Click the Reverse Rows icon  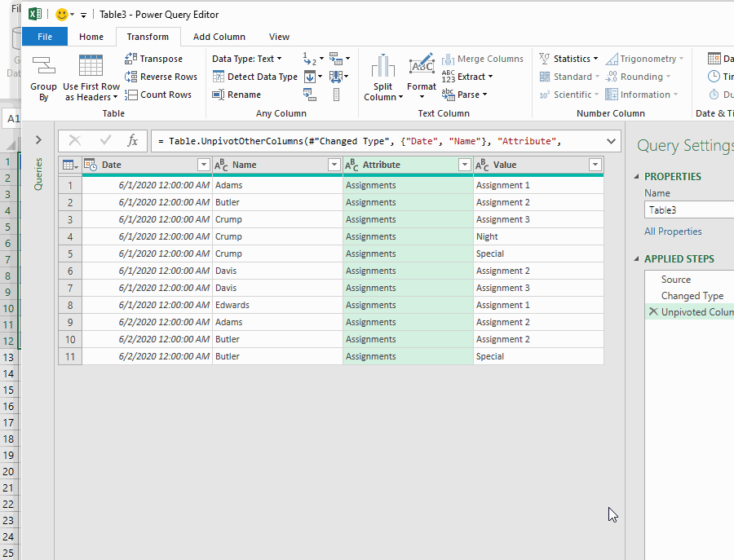tap(130, 76)
